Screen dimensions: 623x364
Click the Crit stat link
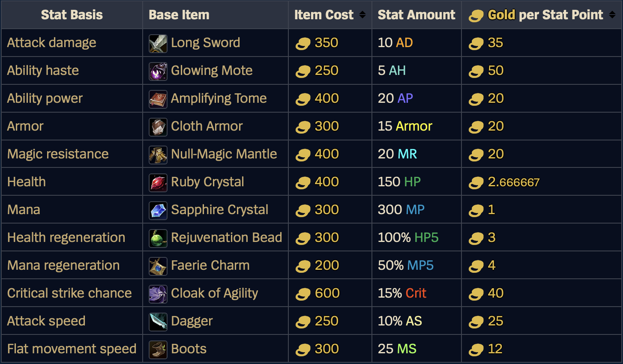pyautogui.click(x=416, y=293)
